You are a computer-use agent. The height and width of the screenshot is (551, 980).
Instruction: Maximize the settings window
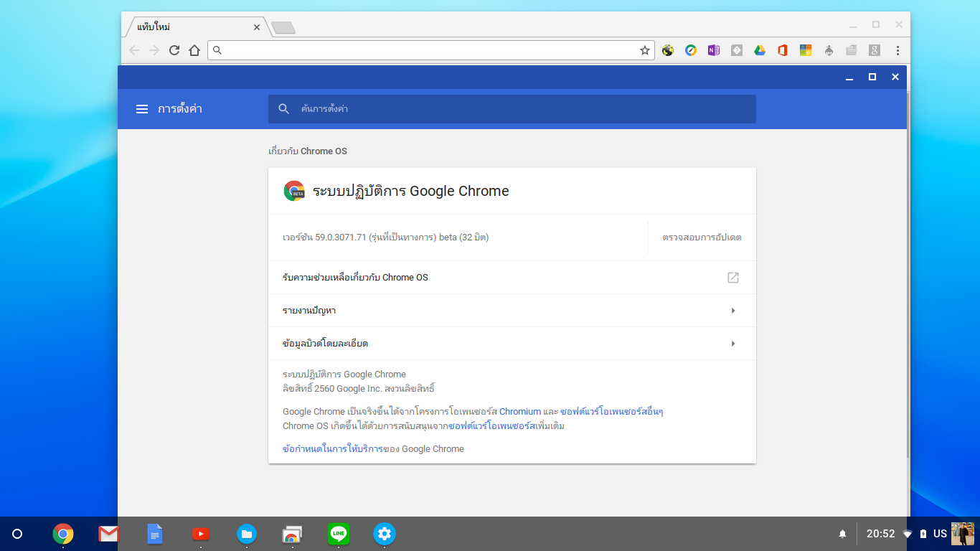click(x=872, y=77)
